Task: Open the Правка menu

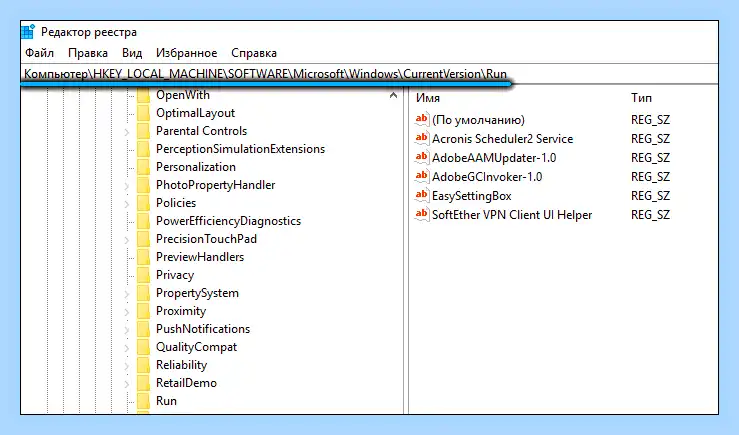Action: pos(88,53)
